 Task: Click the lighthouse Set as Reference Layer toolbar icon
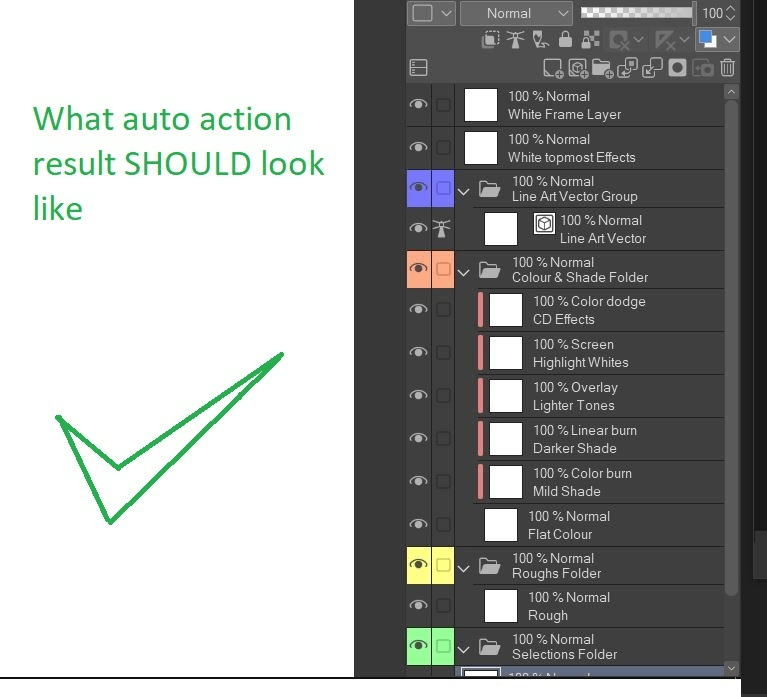point(515,40)
